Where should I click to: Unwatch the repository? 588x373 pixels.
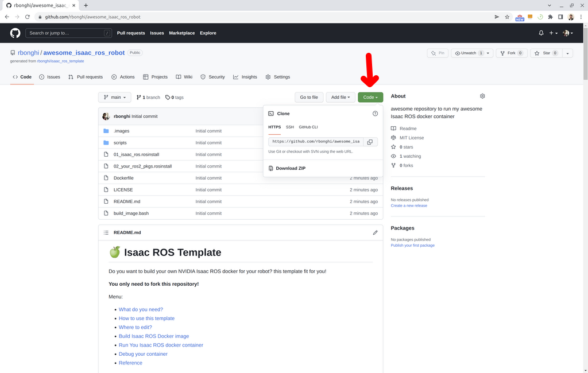coord(468,53)
